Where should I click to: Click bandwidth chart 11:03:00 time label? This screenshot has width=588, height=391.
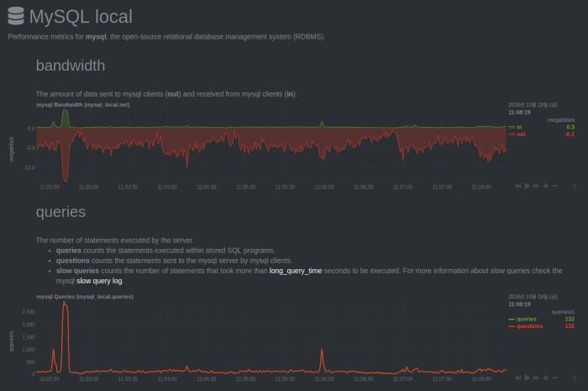tap(88, 187)
